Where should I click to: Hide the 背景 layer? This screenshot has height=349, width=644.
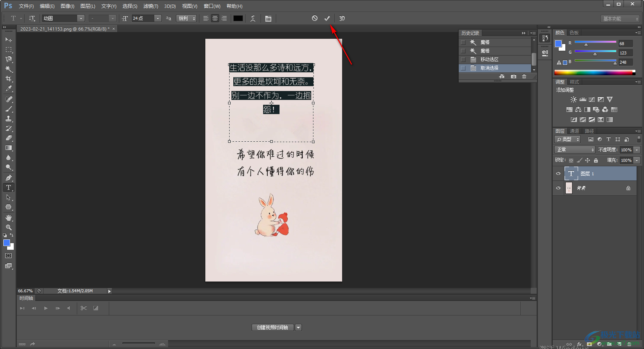tap(558, 188)
